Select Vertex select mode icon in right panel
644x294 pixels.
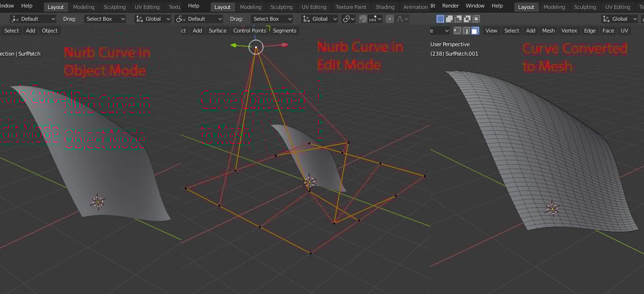pos(457,31)
